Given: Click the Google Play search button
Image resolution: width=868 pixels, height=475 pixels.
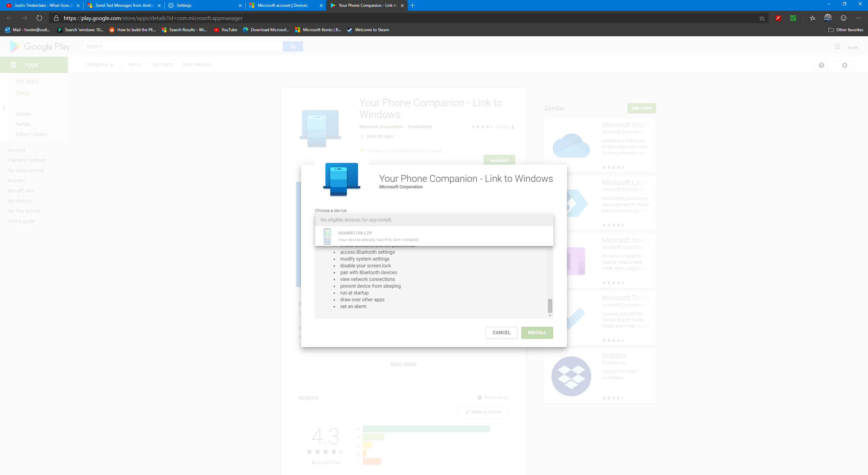Looking at the screenshot, I should click(293, 46).
